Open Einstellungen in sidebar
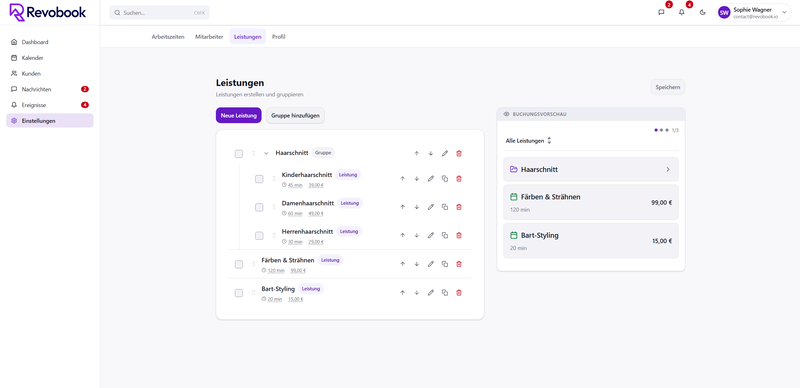Viewport: 800px width, 388px height. point(49,121)
